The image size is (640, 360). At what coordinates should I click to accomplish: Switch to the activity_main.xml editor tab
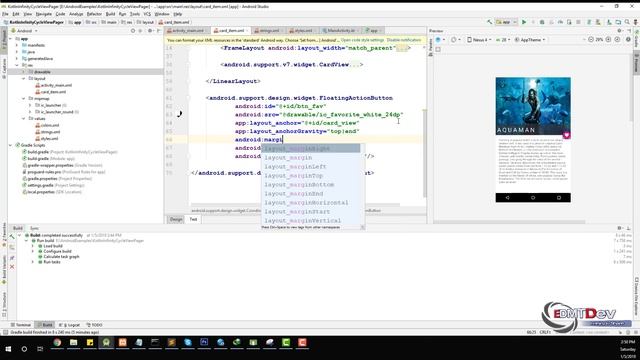point(187,31)
